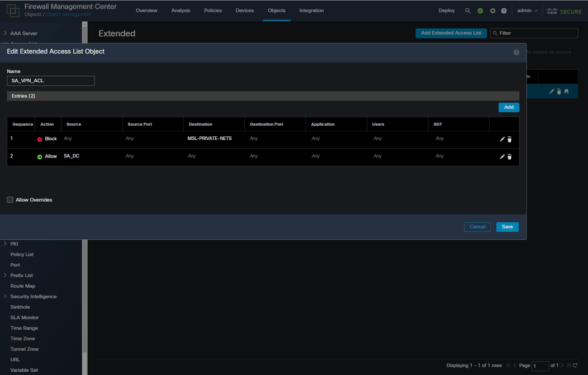Open the Policies menu

(213, 11)
